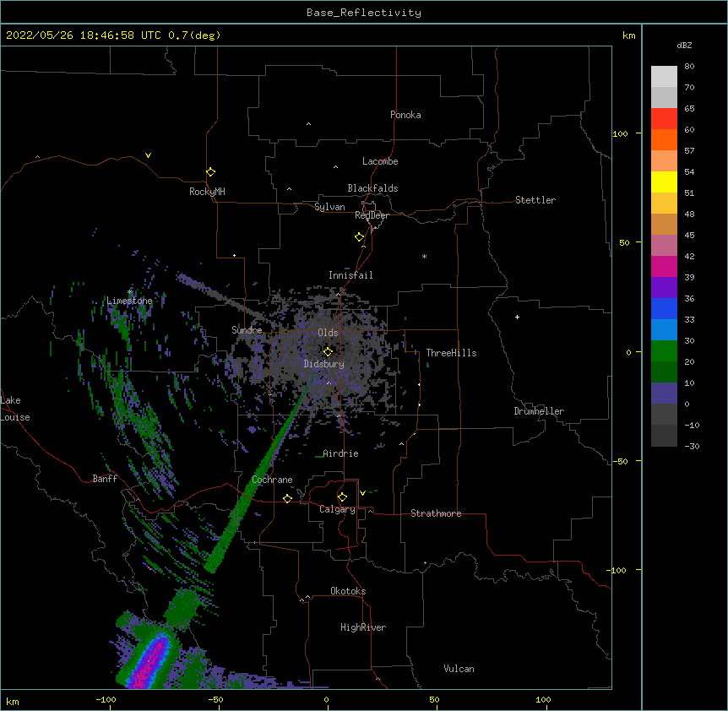Click the Limestone label
This screenshot has width=728, height=711.
click(129, 301)
